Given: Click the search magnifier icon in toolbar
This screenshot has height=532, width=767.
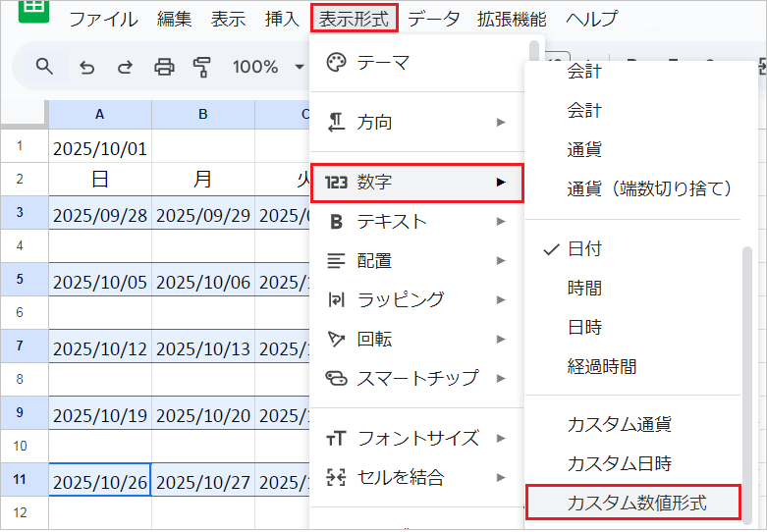Looking at the screenshot, I should (44, 67).
